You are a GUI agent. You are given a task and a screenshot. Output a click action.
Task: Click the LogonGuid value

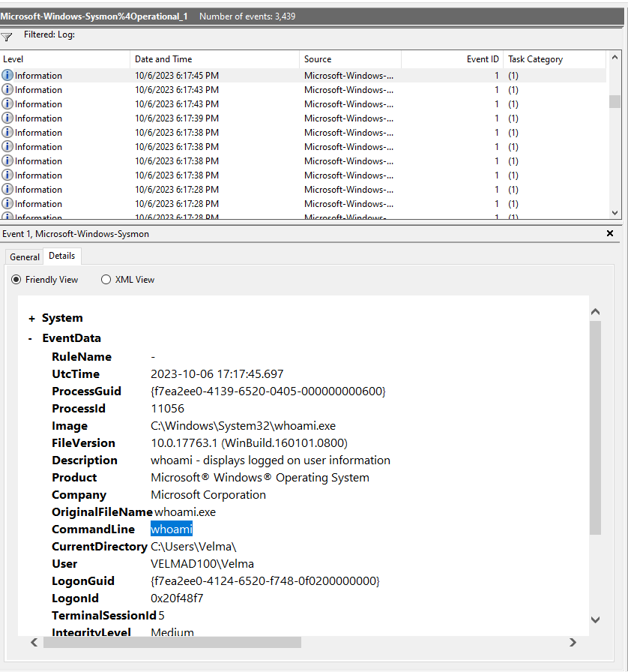pos(265,580)
